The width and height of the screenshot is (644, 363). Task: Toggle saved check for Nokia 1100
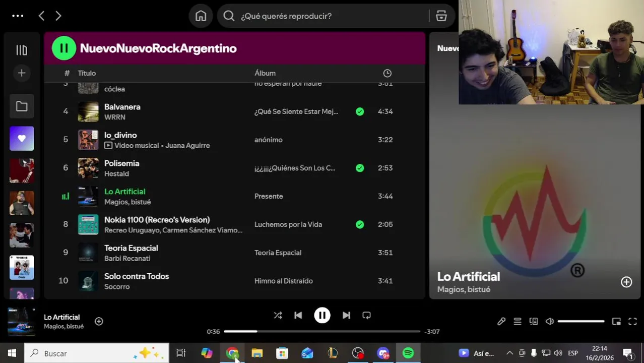(360, 224)
